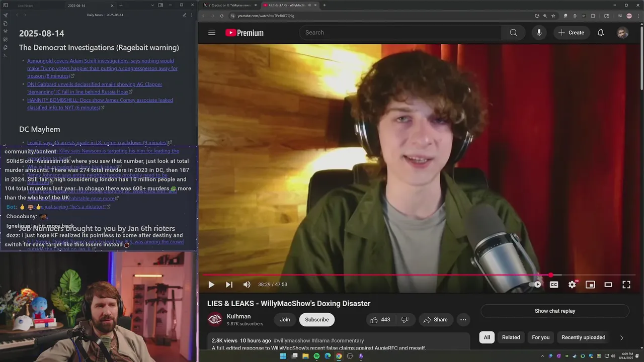Toggle the Obsidian left sidebar

click(6, 5)
